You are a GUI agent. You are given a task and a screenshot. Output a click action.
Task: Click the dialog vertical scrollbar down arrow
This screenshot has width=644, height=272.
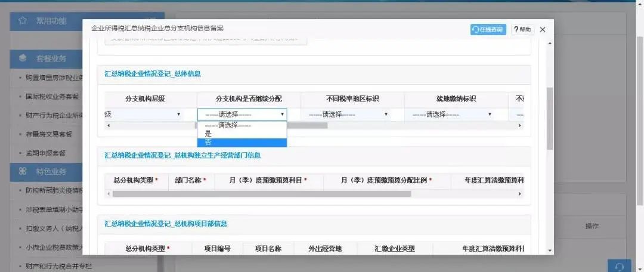click(x=549, y=251)
